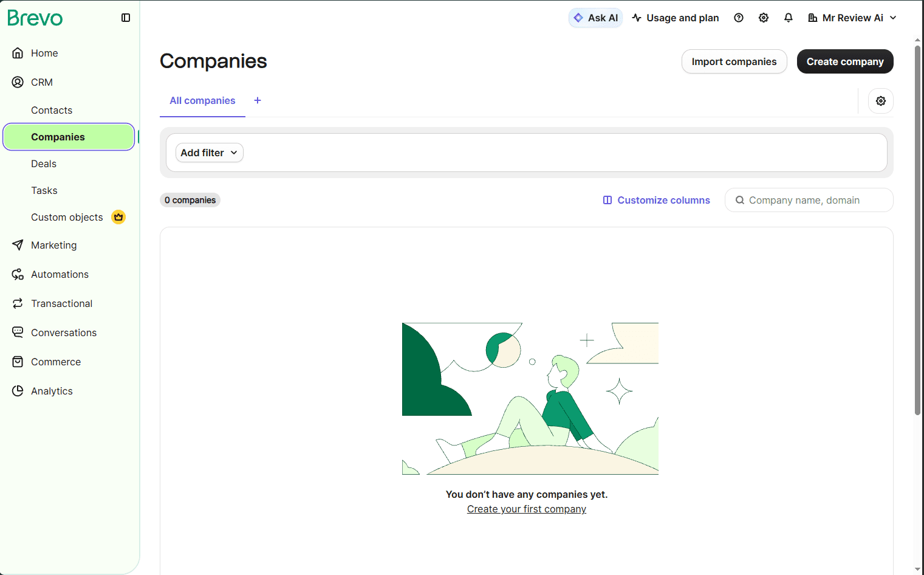The image size is (924, 575).
Task: Focus the Company name, domain search field
Action: pos(809,200)
